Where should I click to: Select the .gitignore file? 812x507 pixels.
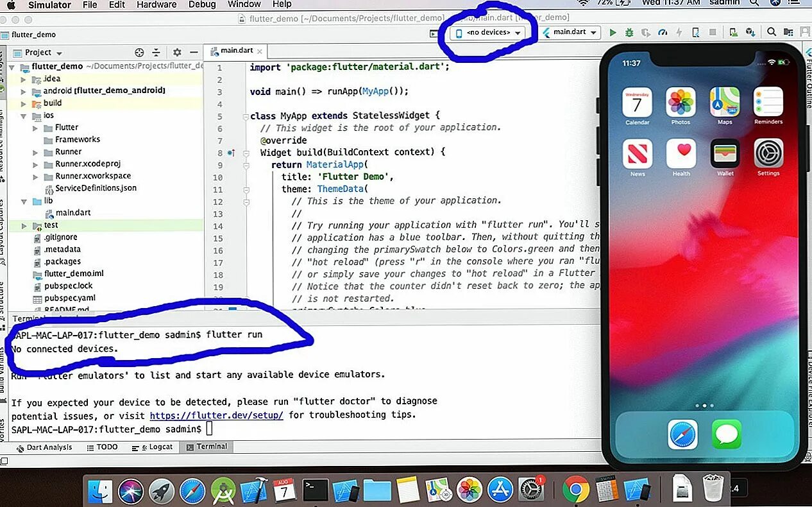(x=60, y=237)
